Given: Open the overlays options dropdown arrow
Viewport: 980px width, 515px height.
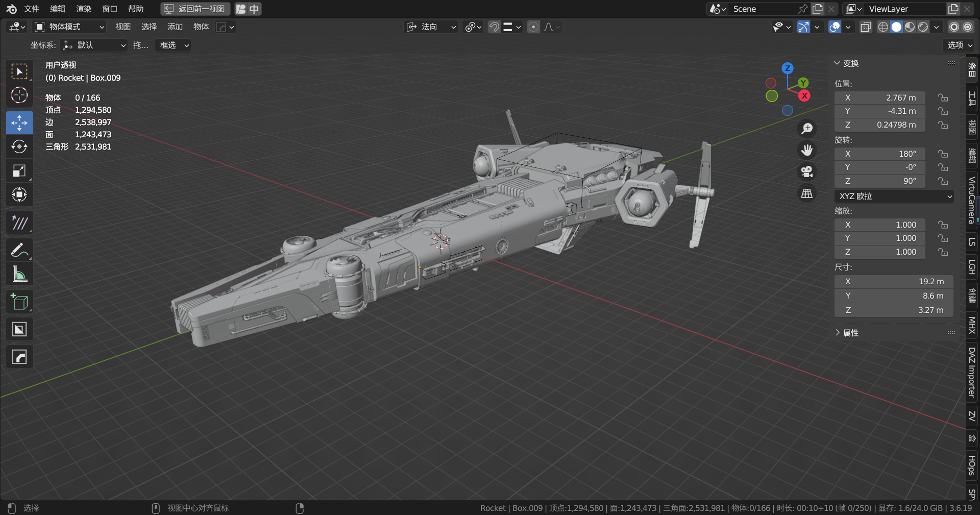Looking at the screenshot, I should pos(848,27).
